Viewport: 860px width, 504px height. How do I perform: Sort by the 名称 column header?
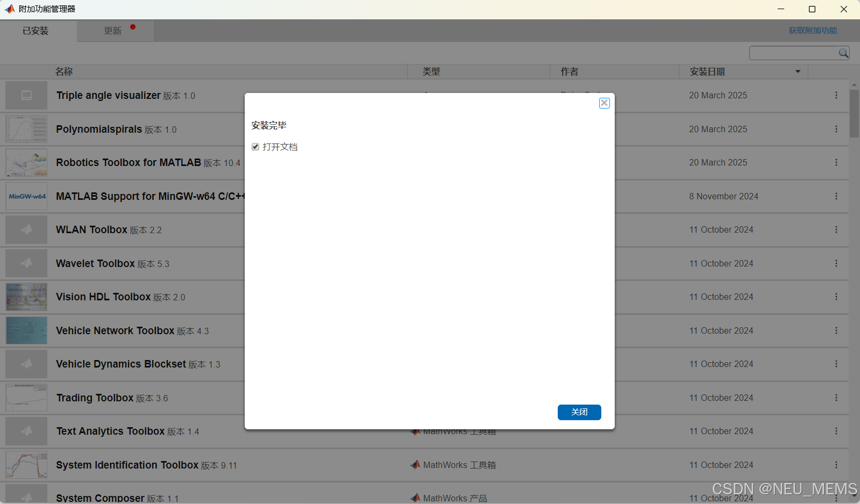(64, 71)
